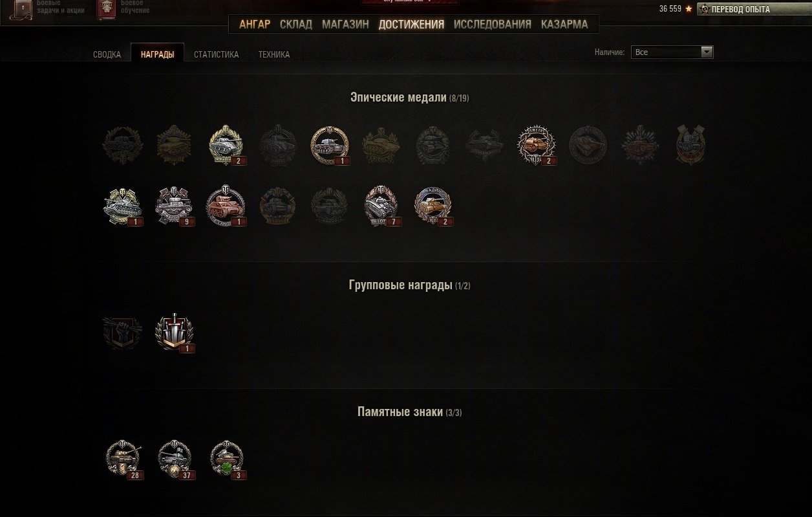Open the СВОДКА tab

coord(107,55)
